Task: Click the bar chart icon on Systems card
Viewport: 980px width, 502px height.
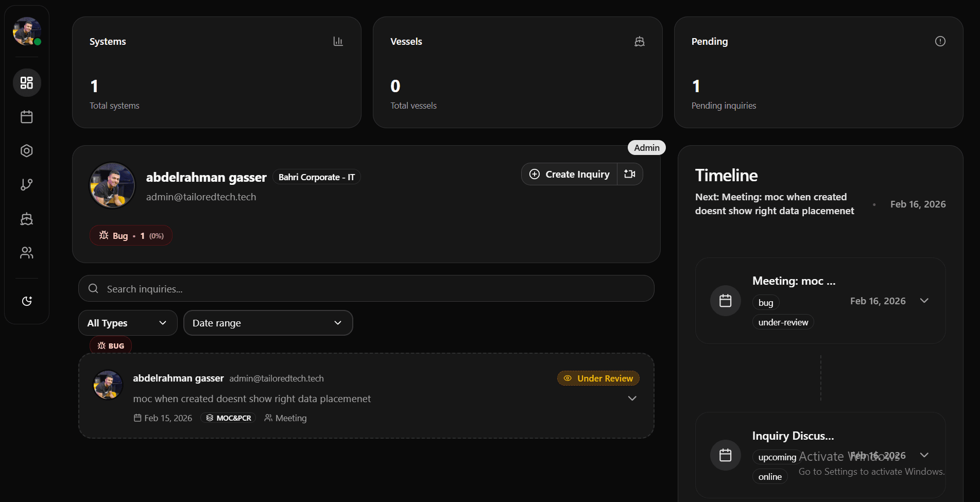Action: pyautogui.click(x=338, y=41)
